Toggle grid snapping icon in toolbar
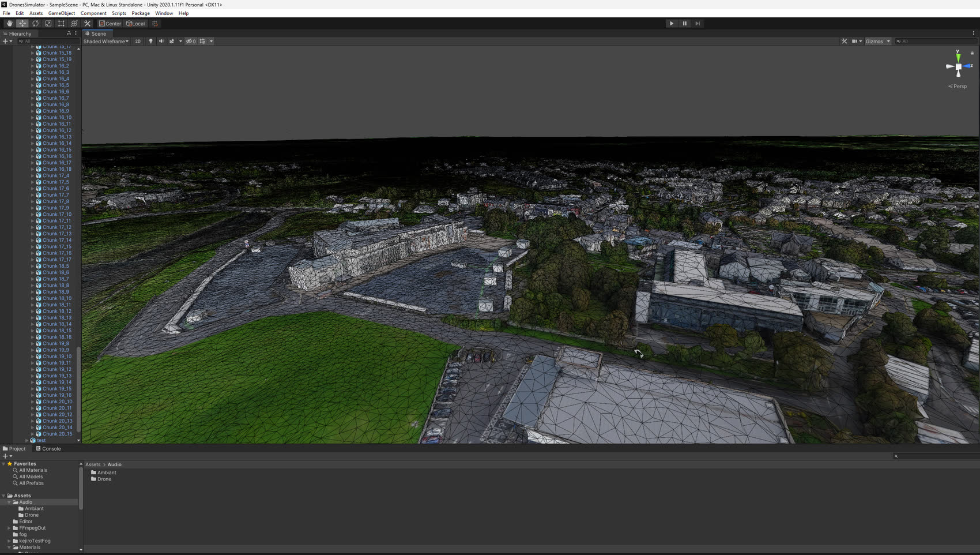Image resolution: width=980 pixels, height=555 pixels. pos(154,24)
